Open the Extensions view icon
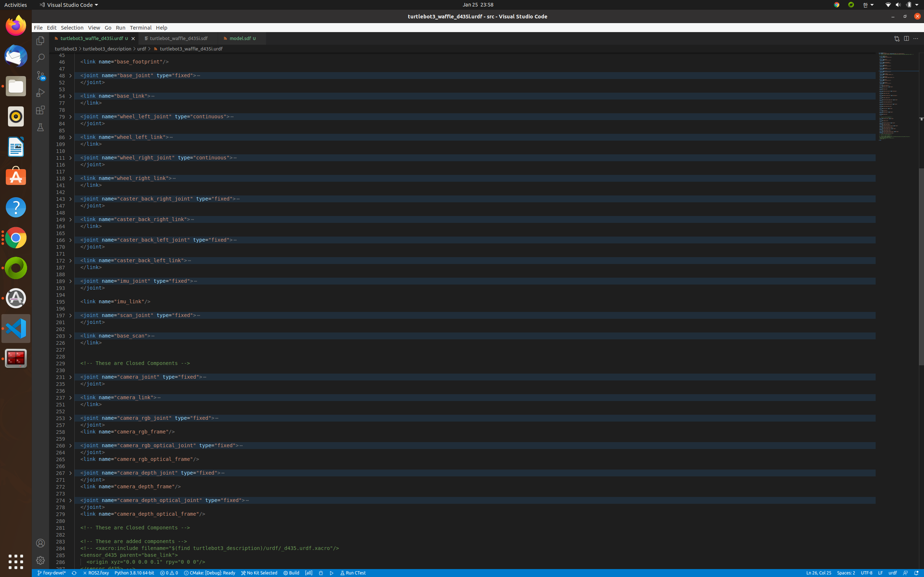This screenshot has height=577, width=924. point(40,110)
